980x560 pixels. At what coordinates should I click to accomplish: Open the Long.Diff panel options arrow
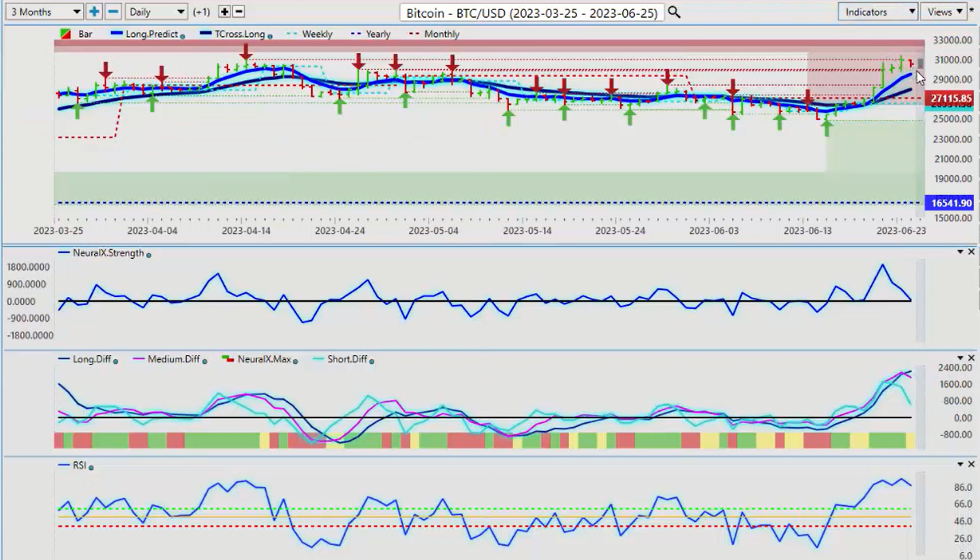click(961, 358)
